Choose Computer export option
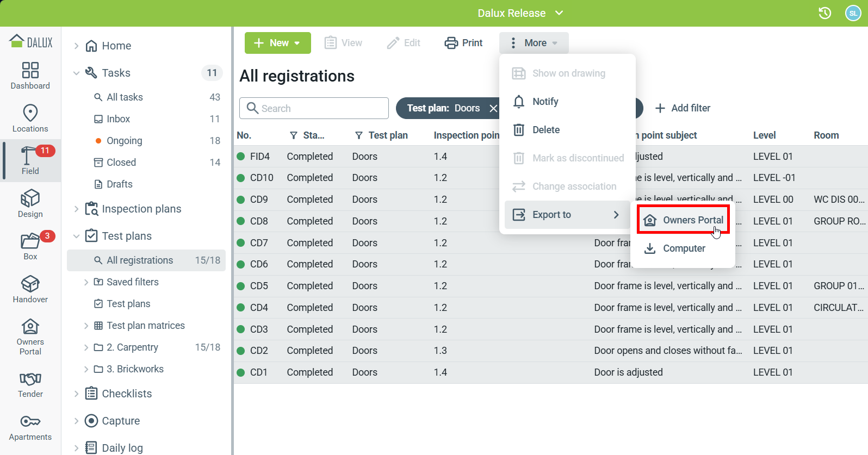The width and height of the screenshot is (868, 455). coord(684,248)
